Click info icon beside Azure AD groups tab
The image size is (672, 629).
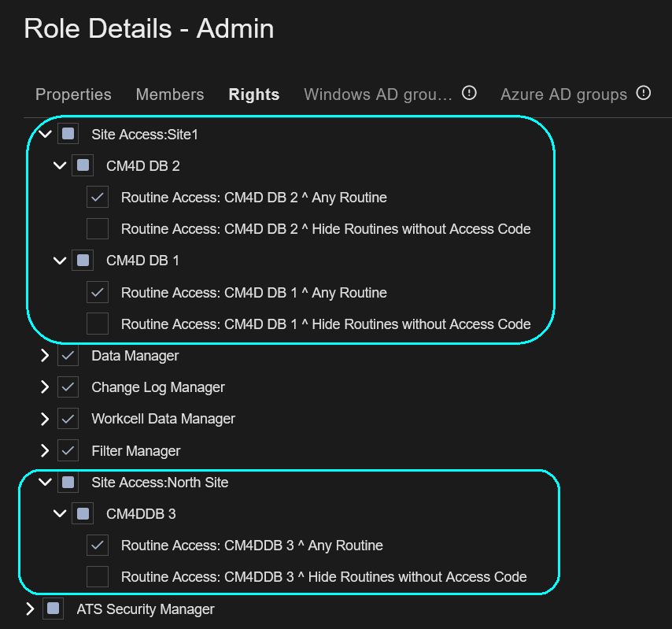[644, 93]
